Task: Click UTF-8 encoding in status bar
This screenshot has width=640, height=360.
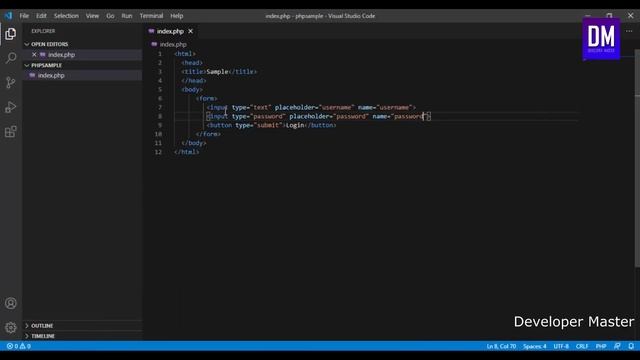Action: [x=561, y=346]
